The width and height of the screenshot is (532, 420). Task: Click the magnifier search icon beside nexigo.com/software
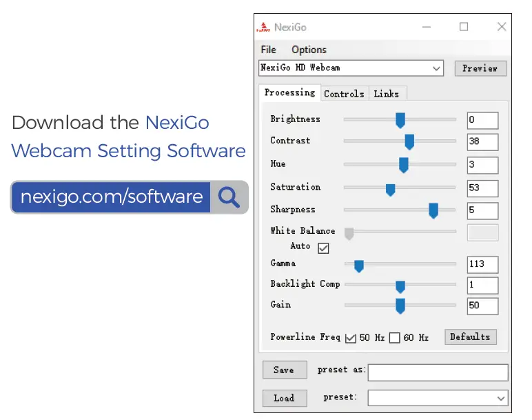tap(229, 197)
